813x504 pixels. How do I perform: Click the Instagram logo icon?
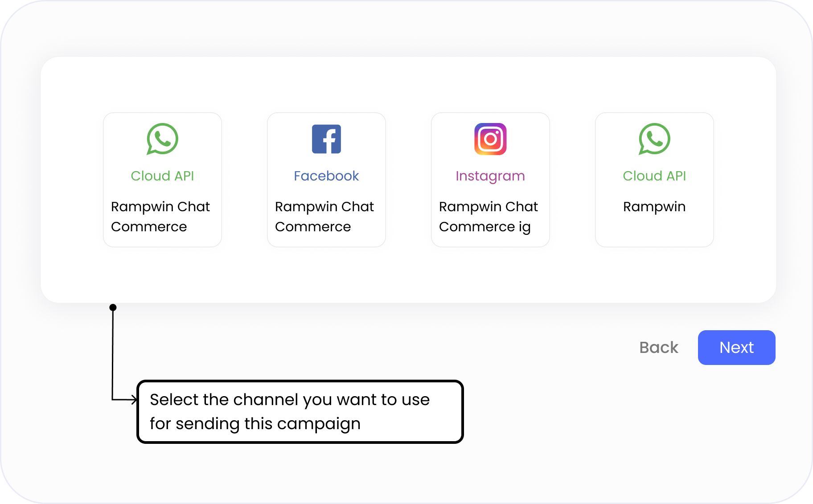click(490, 139)
